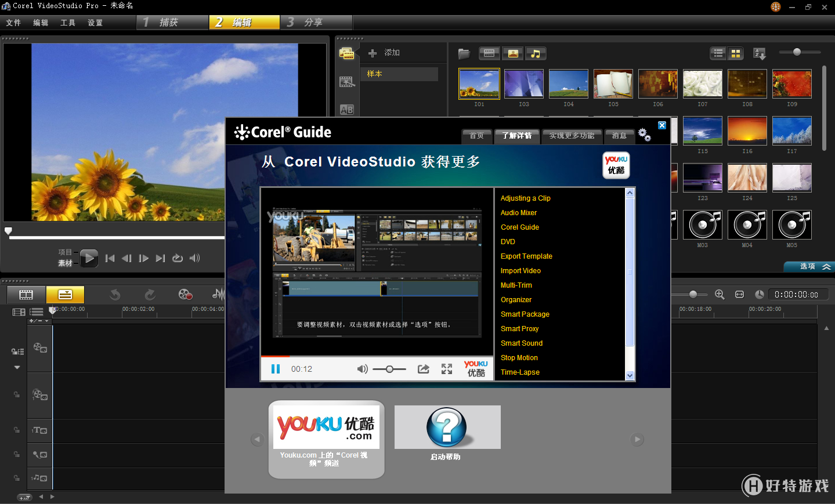Select thumbnail I01 sunflower clip
The width and height of the screenshot is (835, 504).
coord(479,84)
